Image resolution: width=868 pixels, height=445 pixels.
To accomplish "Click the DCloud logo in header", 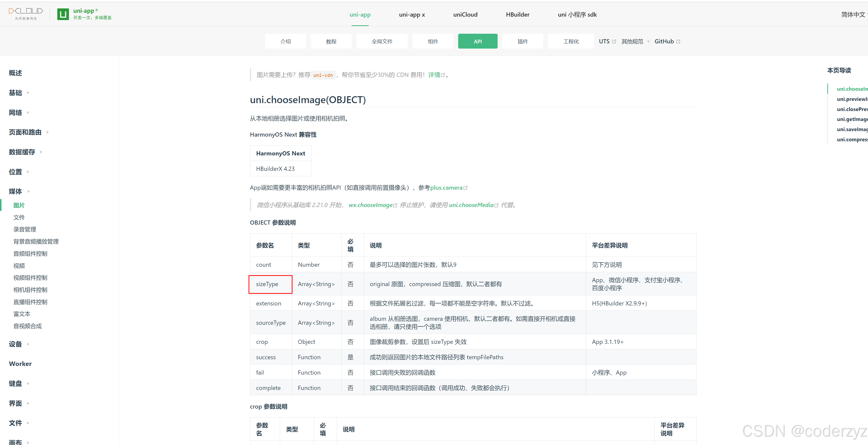I will pos(26,14).
